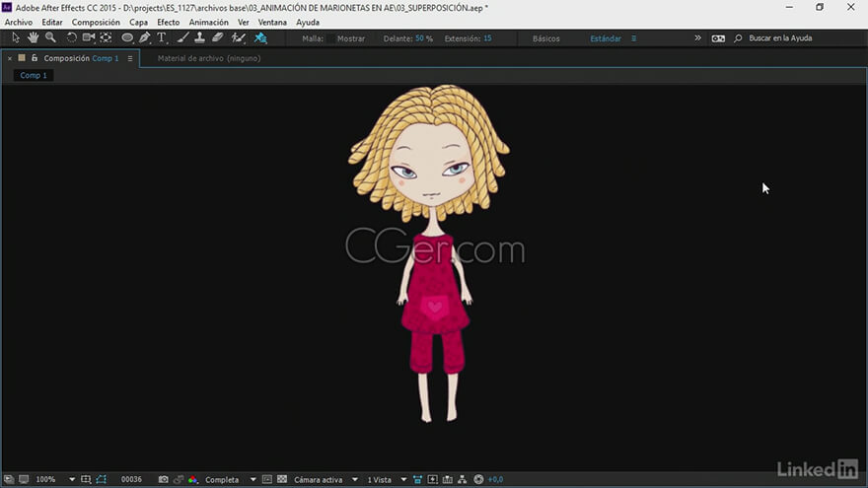Click the Comp 1 breadcrumb button

coord(34,75)
